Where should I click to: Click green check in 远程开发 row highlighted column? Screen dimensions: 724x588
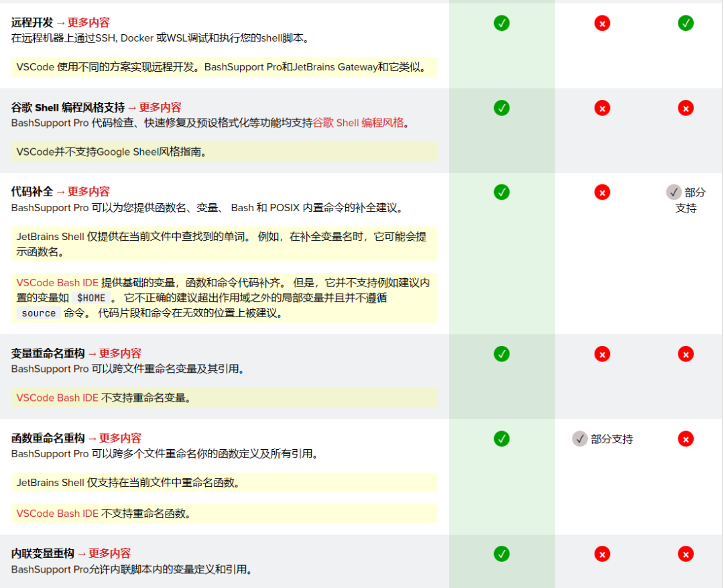(501, 23)
